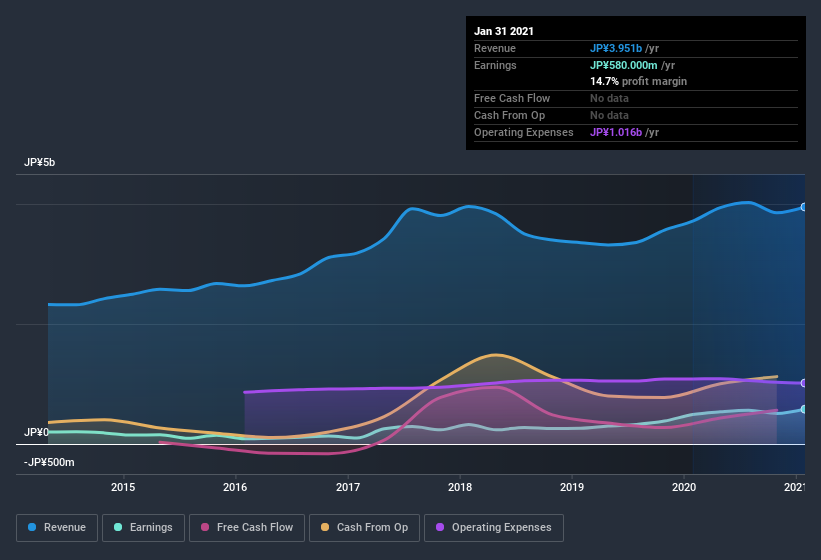The width and height of the screenshot is (821, 560).
Task: Click the JP¥3.951b revenue value
Action: [x=616, y=48]
